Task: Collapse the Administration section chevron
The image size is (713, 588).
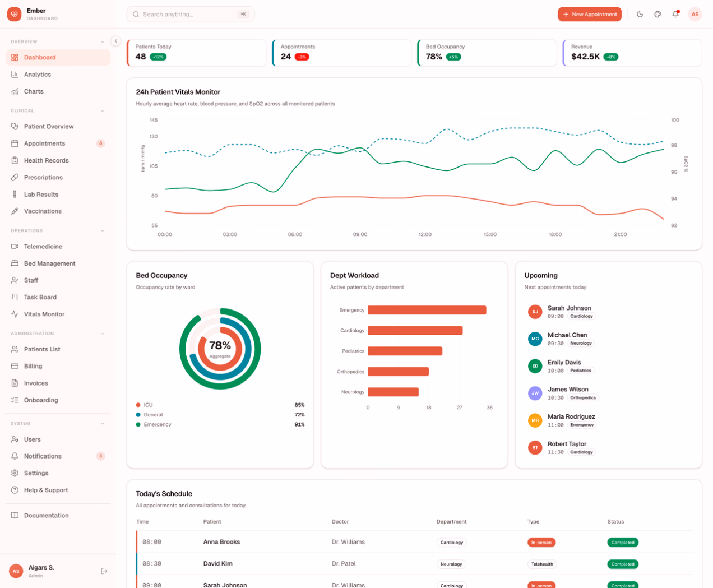Action: tap(103, 334)
